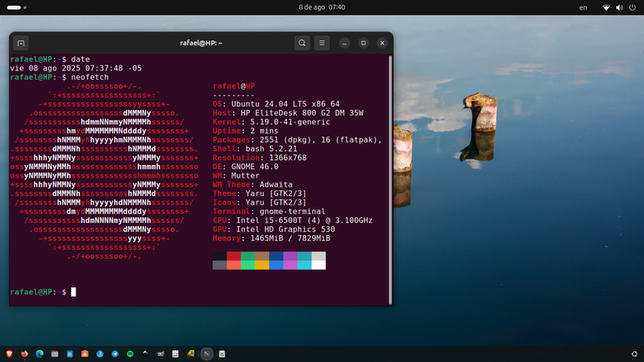Click the brown swatch in top row
Screen dimensions: 644x362
[x=262, y=256]
